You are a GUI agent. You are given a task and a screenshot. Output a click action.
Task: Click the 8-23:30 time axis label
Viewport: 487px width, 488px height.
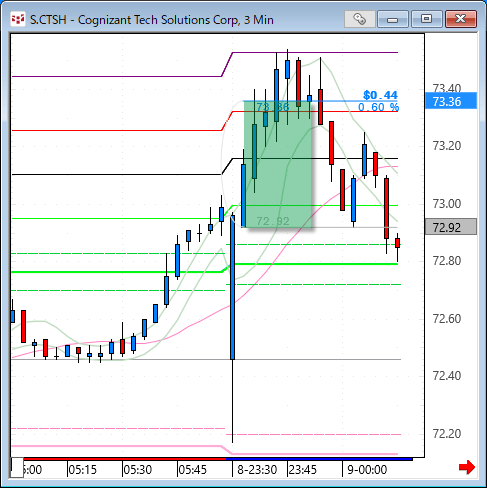pyautogui.click(x=257, y=470)
